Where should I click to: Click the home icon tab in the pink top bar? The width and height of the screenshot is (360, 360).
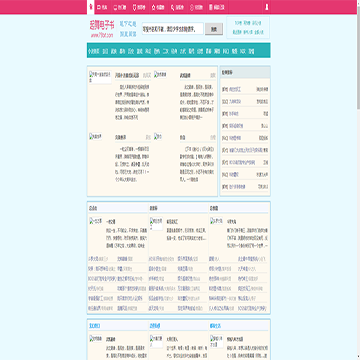(x=91, y=7)
